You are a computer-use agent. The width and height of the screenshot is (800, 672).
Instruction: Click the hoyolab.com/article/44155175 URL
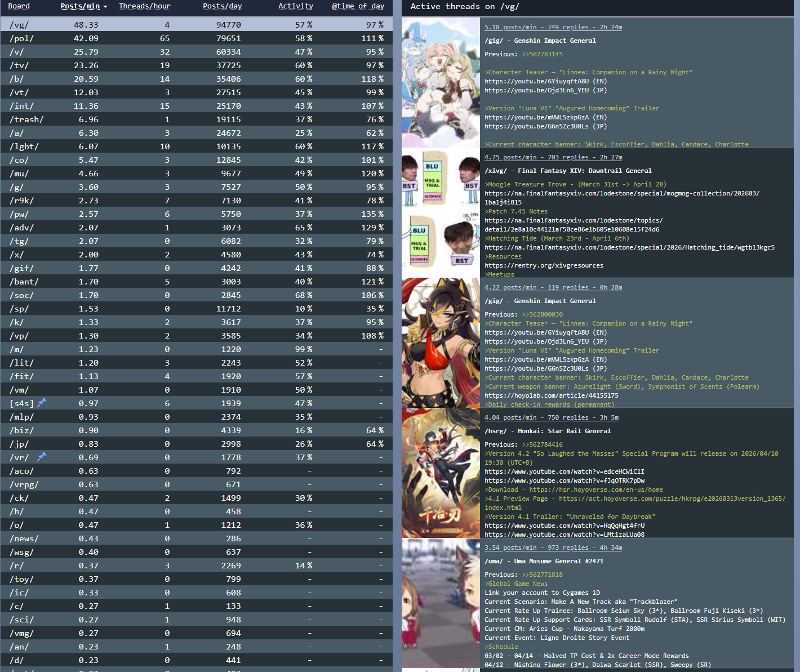pos(552,395)
